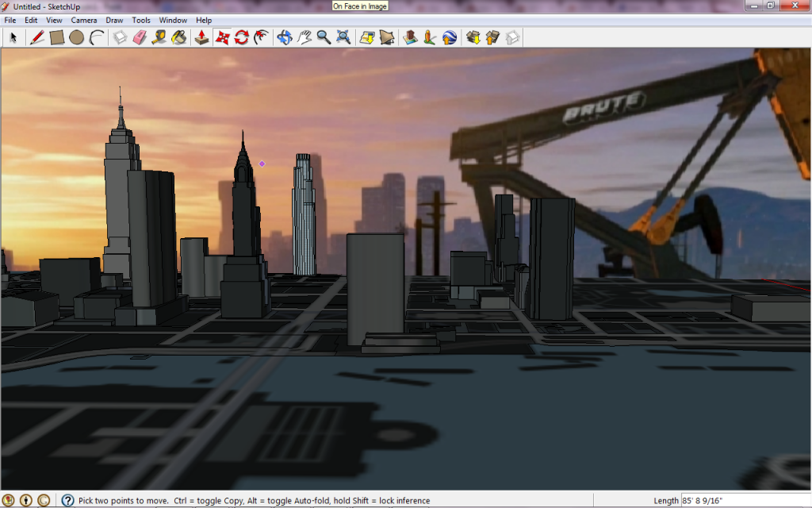Viewport: 812px width, 508px height.
Task: Activate the Push/Pull tool
Action: click(202, 37)
